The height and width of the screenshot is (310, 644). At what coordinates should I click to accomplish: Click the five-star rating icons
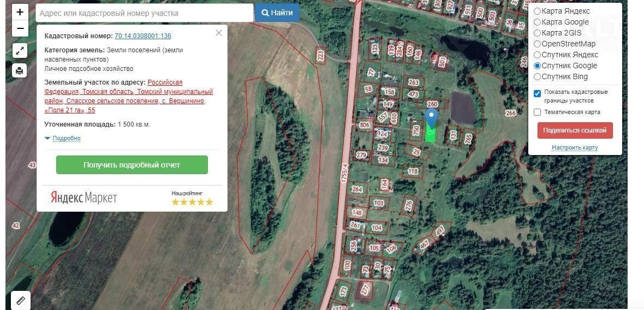point(192,202)
